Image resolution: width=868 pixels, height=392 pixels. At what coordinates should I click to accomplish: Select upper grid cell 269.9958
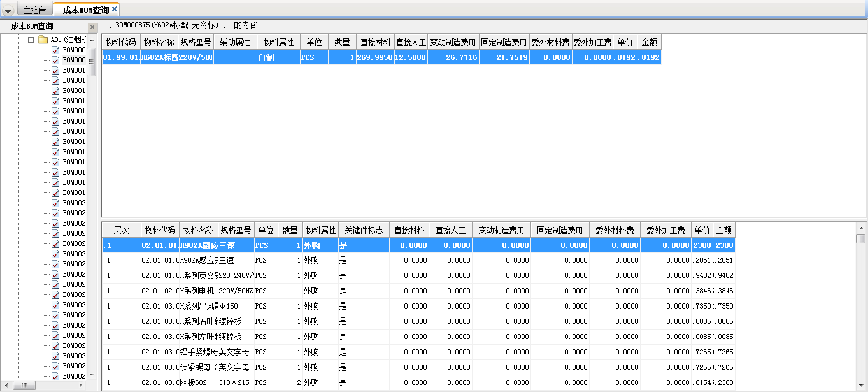point(375,57)
